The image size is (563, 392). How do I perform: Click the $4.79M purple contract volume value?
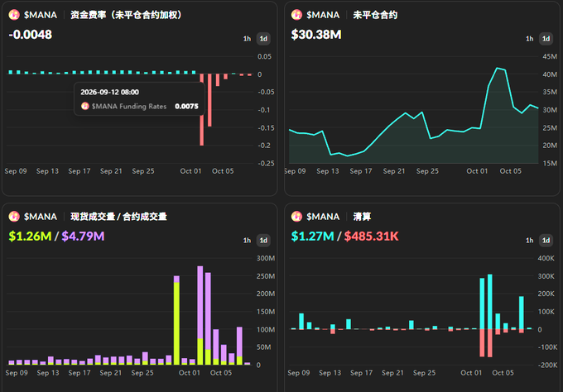click(83, 236)
